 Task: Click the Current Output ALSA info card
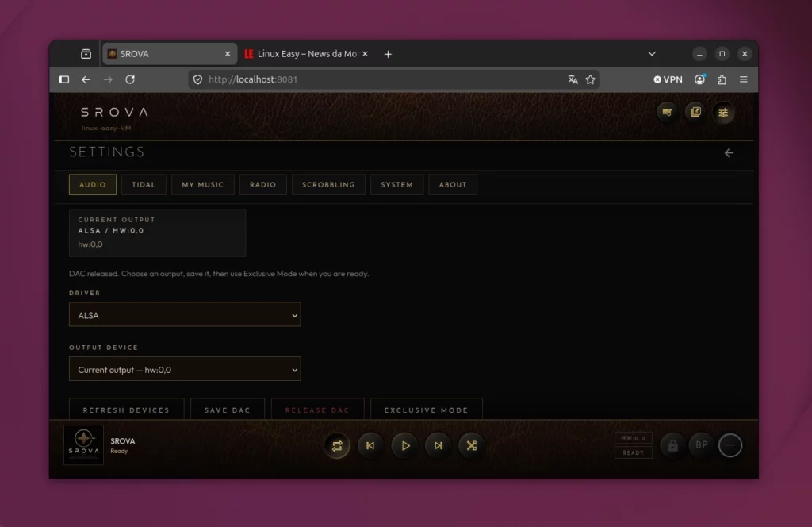(158, 233)
